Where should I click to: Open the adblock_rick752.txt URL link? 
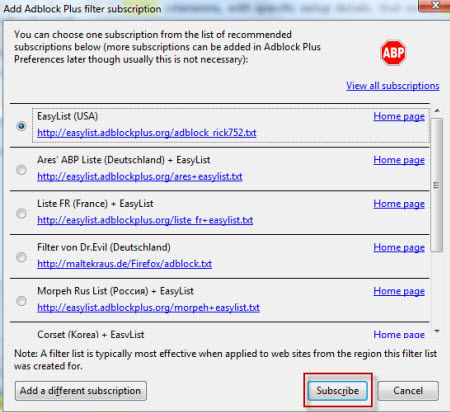point(147,133)
